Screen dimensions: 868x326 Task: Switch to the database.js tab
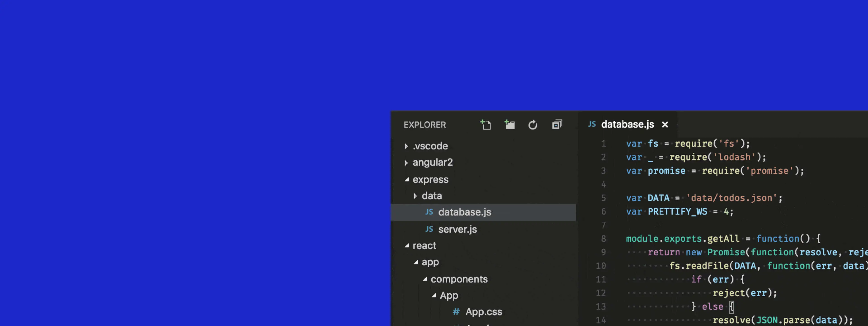627,125
